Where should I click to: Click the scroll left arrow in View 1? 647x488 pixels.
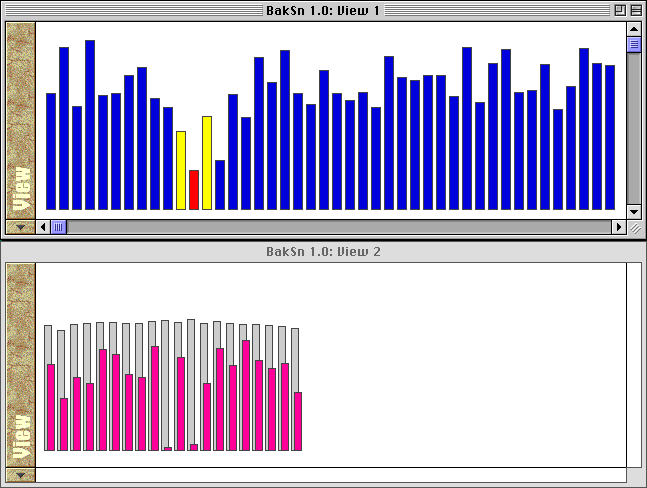pos(43,227)
